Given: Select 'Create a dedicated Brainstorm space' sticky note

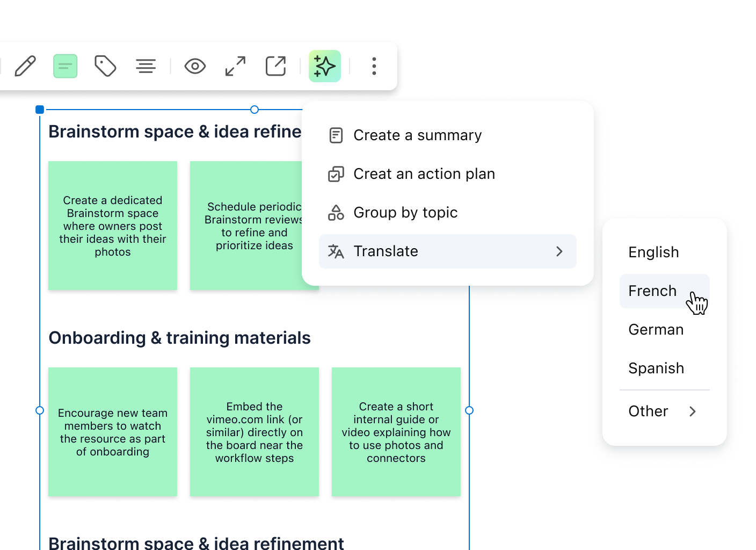Looking at the screenshot, I should [x=113, y=226].
